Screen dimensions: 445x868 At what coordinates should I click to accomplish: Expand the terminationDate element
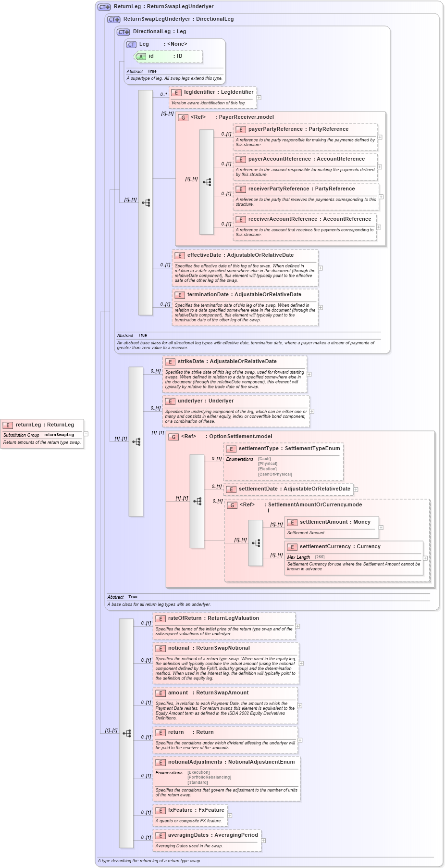coord(321,307)
